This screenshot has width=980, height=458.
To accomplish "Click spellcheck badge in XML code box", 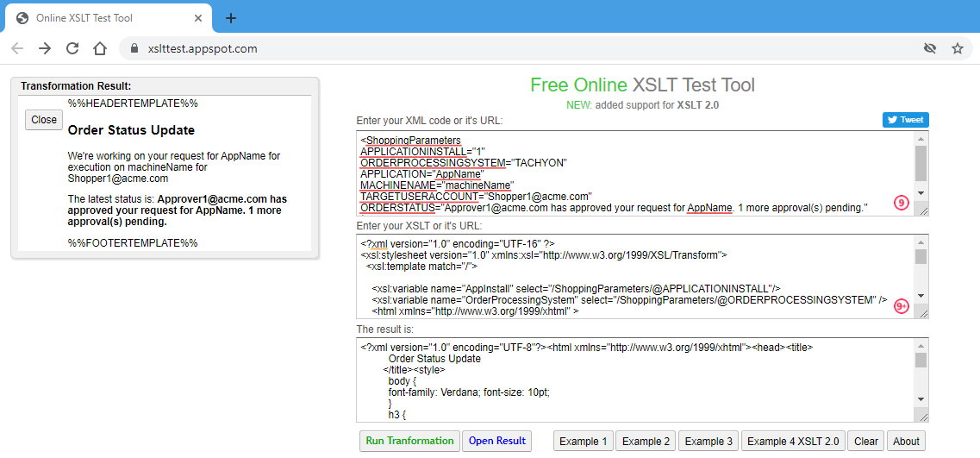I will [x=902, y=203].
